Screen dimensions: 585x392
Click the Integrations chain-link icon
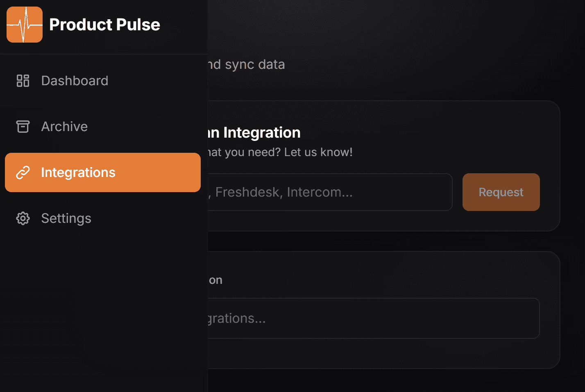pyautogui.click(x=23, y=172)
